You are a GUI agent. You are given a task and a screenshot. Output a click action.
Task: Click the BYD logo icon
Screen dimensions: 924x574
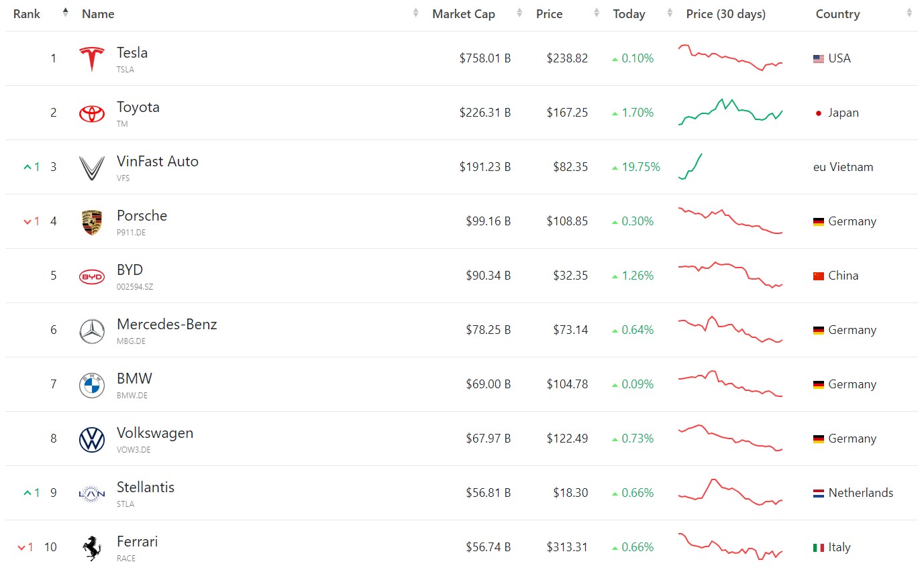point(92,276)
